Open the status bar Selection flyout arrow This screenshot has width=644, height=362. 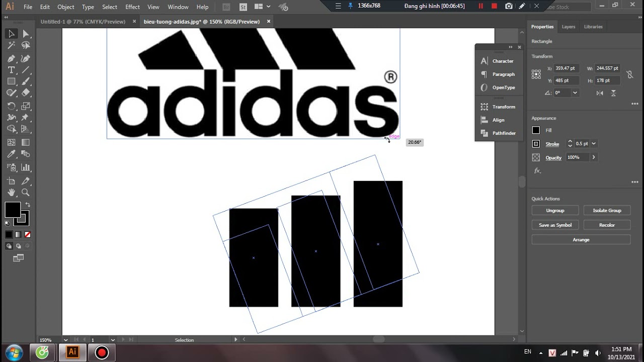click(x=236, y=340)
